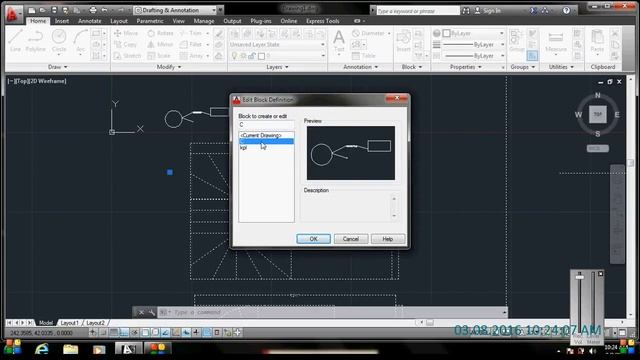Open the ByLayer color swatch dropdown
640x360 pixels.
473,33
